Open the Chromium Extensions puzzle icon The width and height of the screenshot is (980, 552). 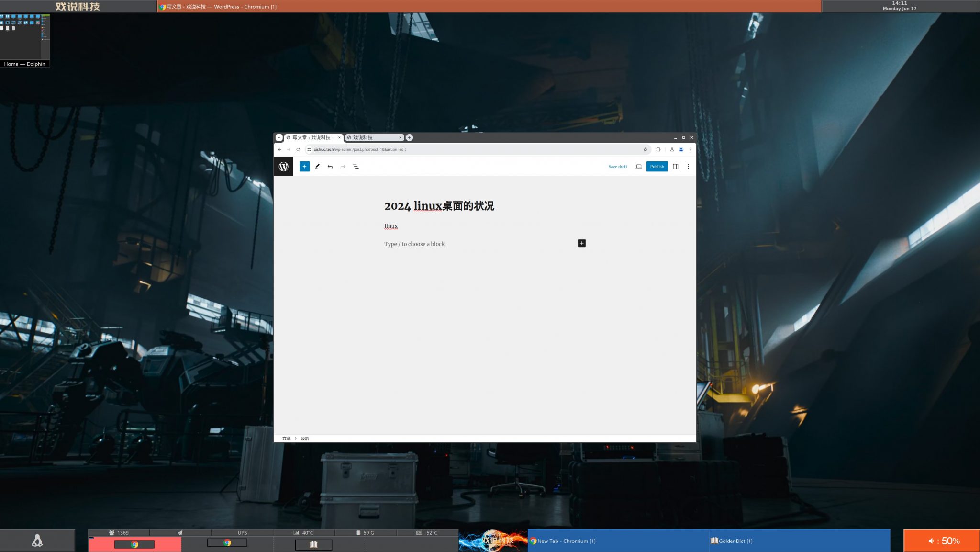click(658, 149)
